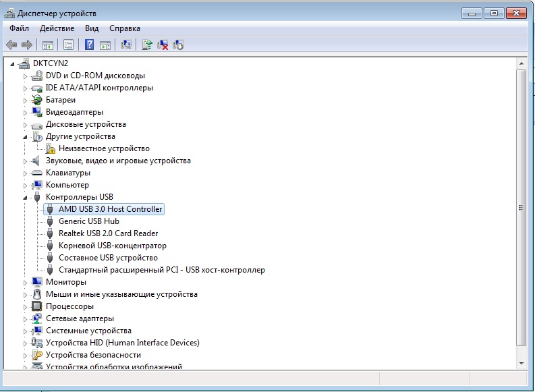Image resolution: width=535 pixels, height=392 pixels.
Task: Click the battery category icon
Action: (37, 100)
